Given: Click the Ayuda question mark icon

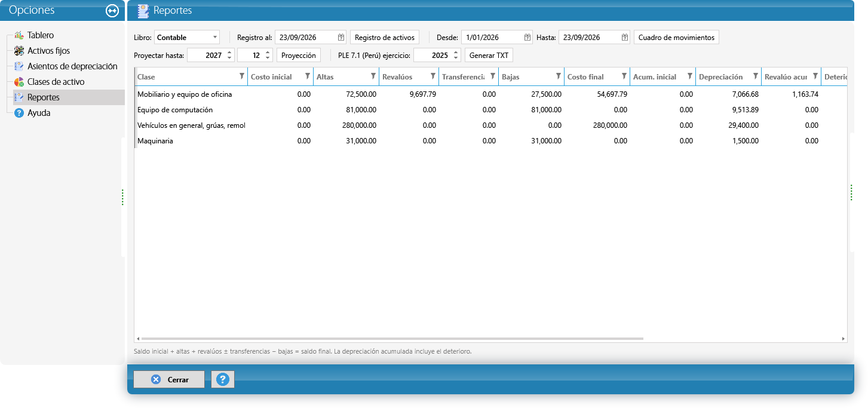Looking at the screenshot, I should [x=19, y=113].
